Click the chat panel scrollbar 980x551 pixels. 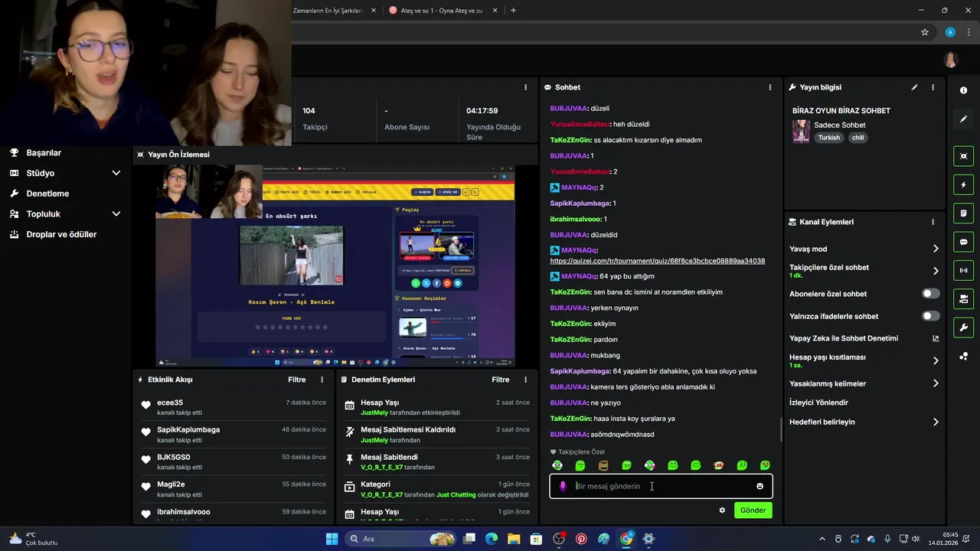pyautogui.click(x=781, y=430)
